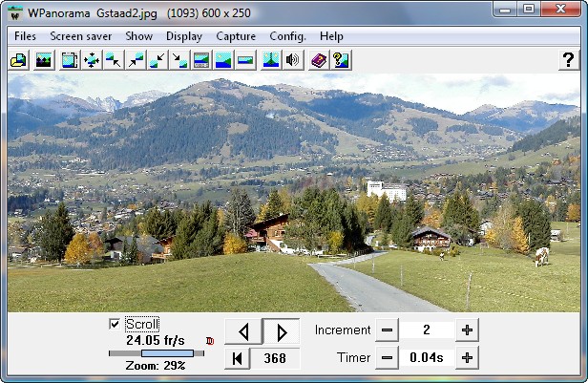Minimize the WPanorama window
The width and height of the screenshot is (588, 383).
(x=505, y=10)
